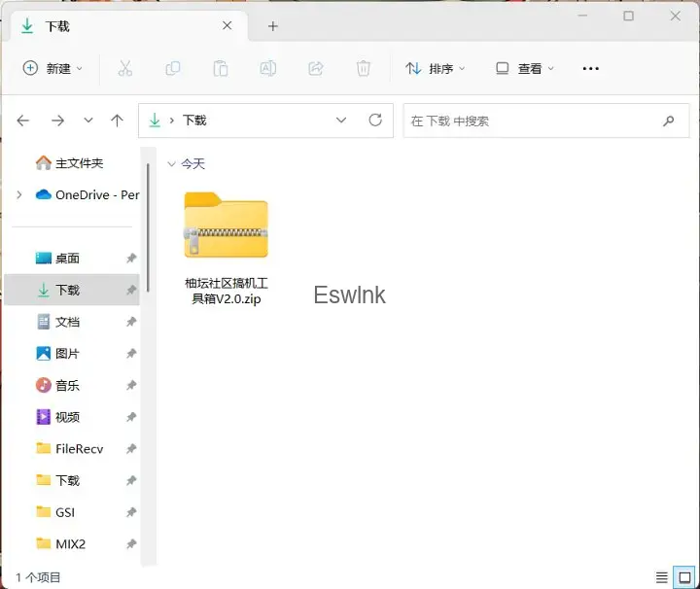Open the more options ellipsis menu
This screenshot has height=589, width=700.
(590, 68)
